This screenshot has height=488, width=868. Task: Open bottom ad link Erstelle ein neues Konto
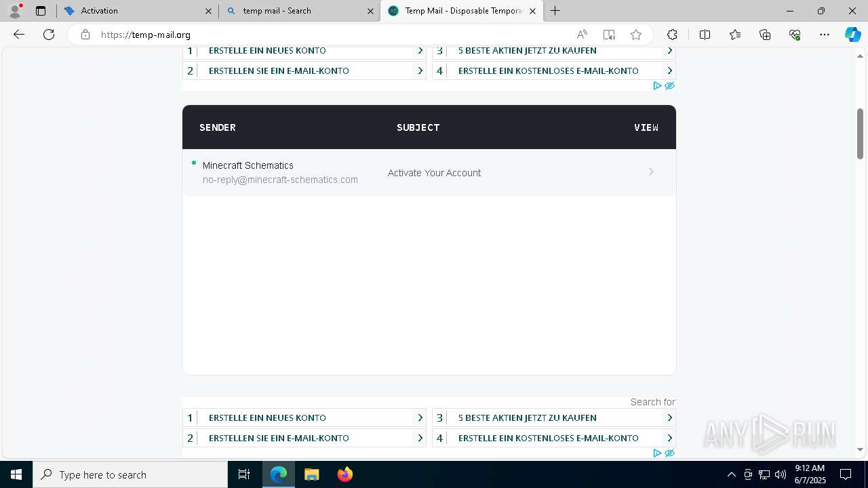coord(304,418)
